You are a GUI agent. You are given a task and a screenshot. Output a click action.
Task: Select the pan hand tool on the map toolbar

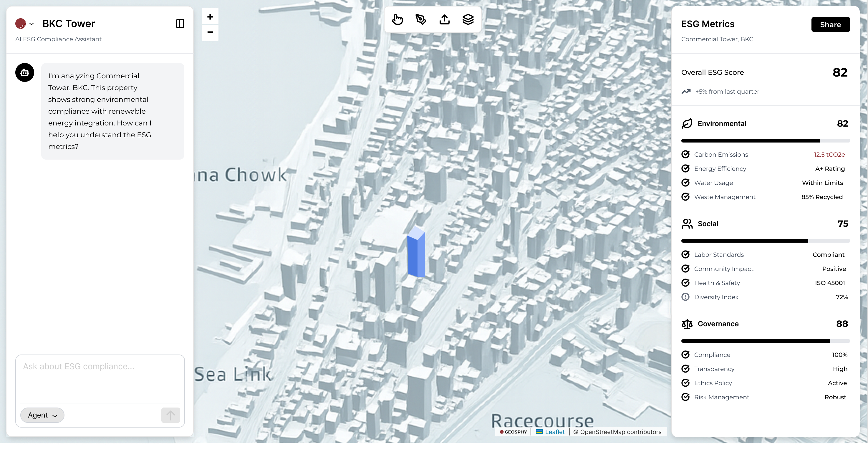click(x=397, y=19)
